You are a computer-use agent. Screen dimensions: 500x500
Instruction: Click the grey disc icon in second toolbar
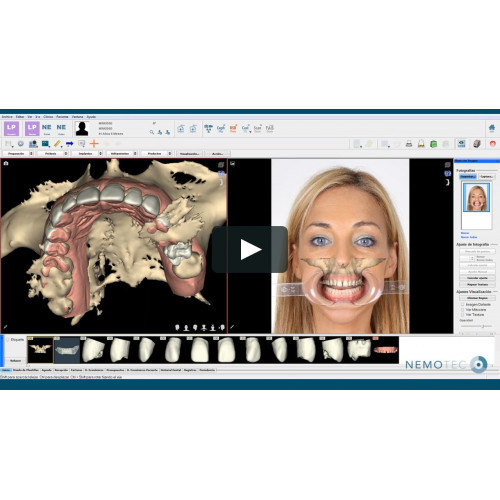(x=21, y=144)
